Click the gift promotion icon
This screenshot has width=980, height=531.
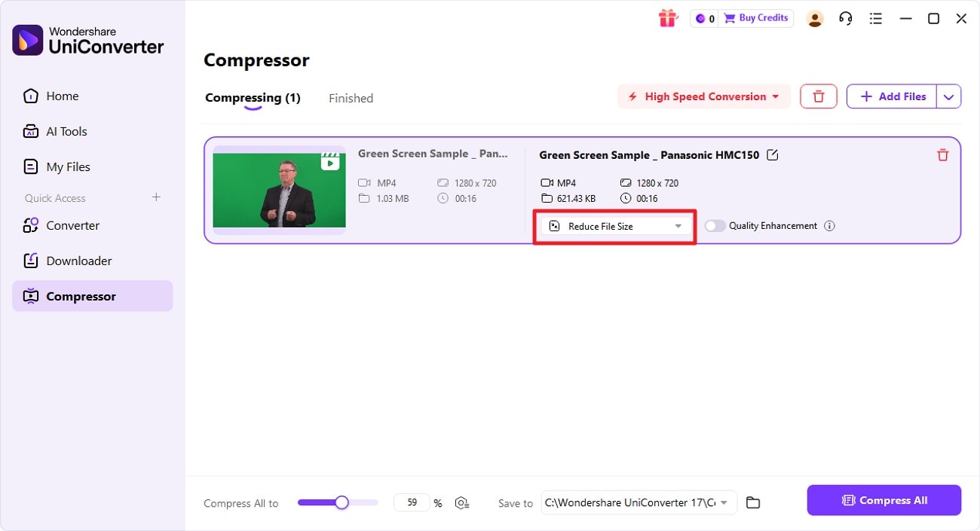668,17
